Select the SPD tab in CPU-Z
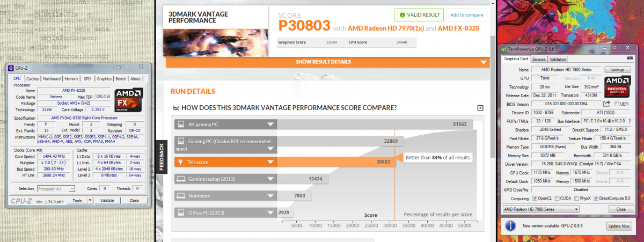Image resolution: width=644 pixels, height=242 pixels. [87, 79]
